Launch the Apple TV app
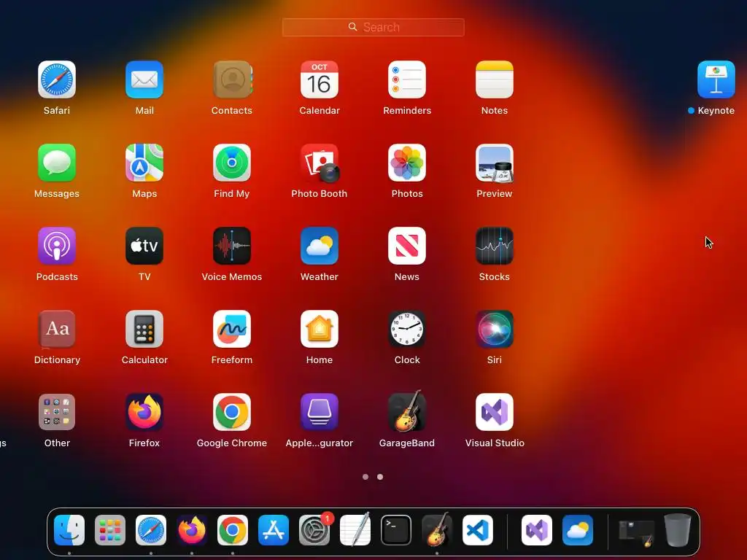The image size is (747, 560). pyautogui.click(x=144, y=246)
